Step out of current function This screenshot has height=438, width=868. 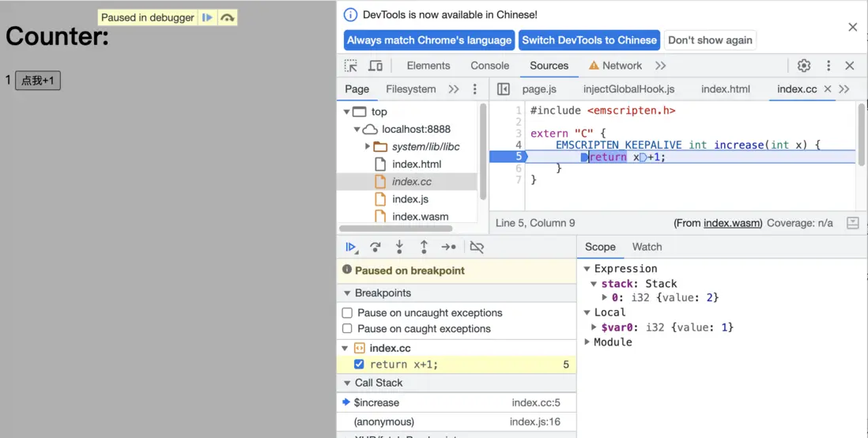point(424,247)
